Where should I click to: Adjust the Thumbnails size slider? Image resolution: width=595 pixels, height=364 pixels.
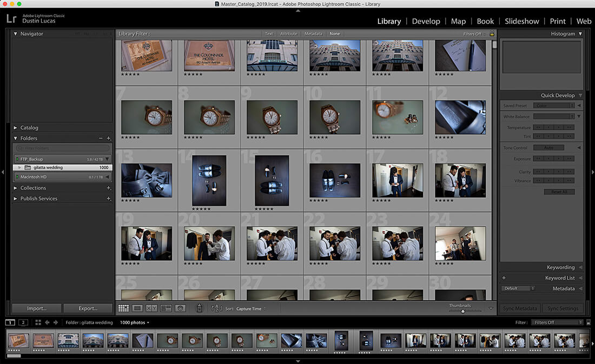click(463, 311)
